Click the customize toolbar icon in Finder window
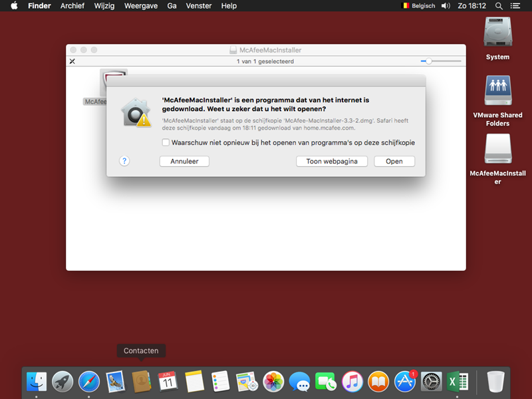 (72, 61)
